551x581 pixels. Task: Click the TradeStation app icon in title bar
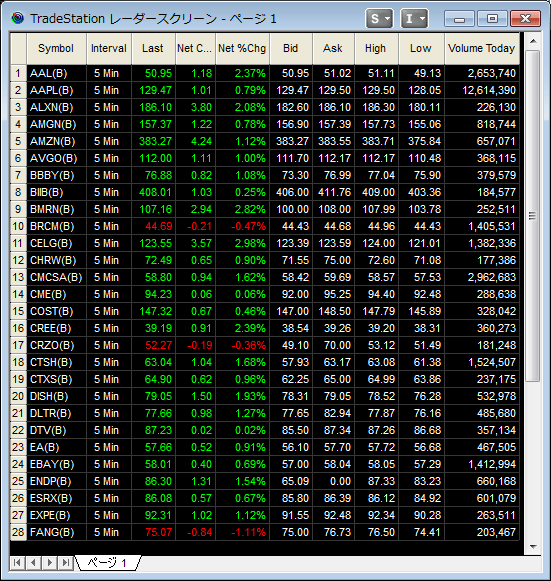click(x=17, y=17)
